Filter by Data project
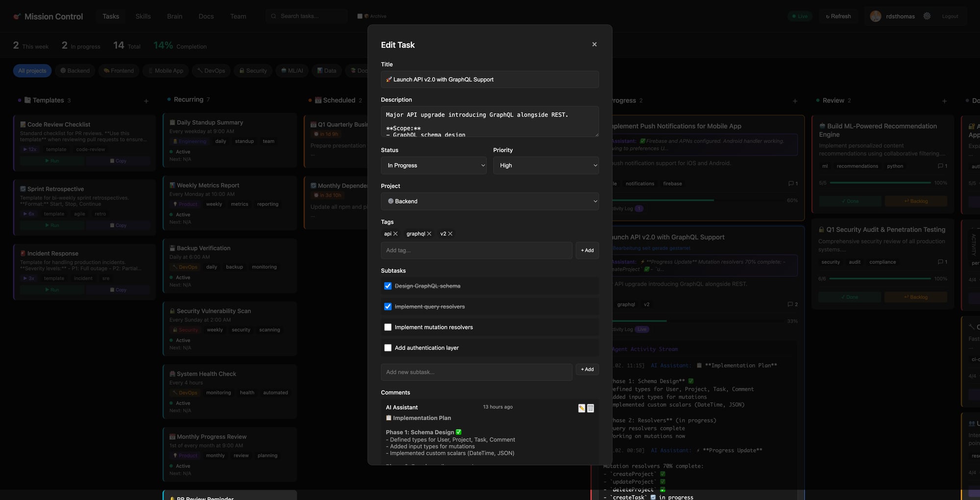This screenshot has width=980, height=500. click(327, 71)
